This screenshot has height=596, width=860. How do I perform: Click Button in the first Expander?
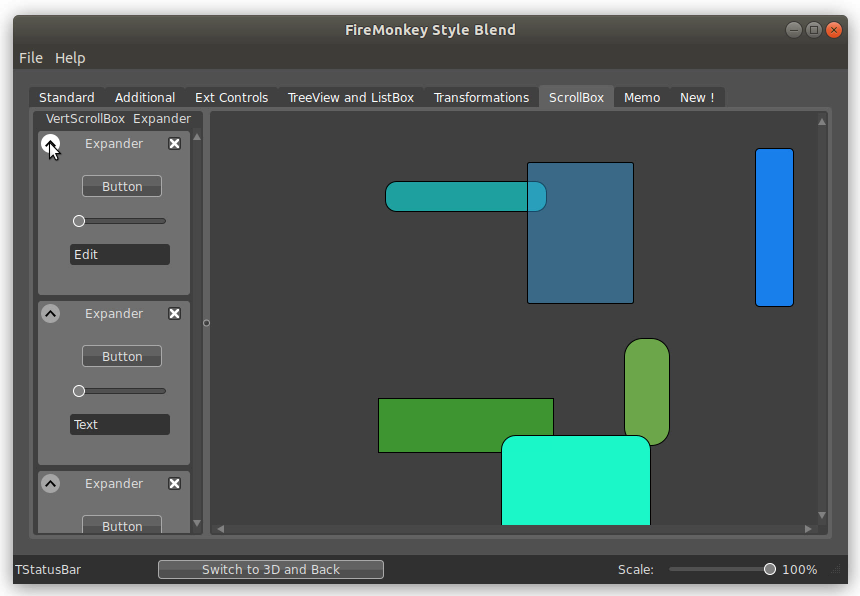(x=122, y=186)
